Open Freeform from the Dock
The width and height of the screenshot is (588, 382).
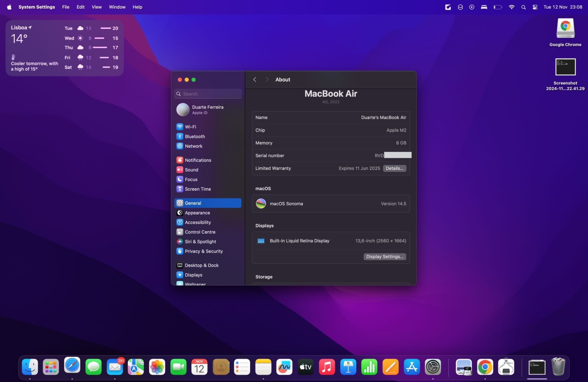[284, 367]
